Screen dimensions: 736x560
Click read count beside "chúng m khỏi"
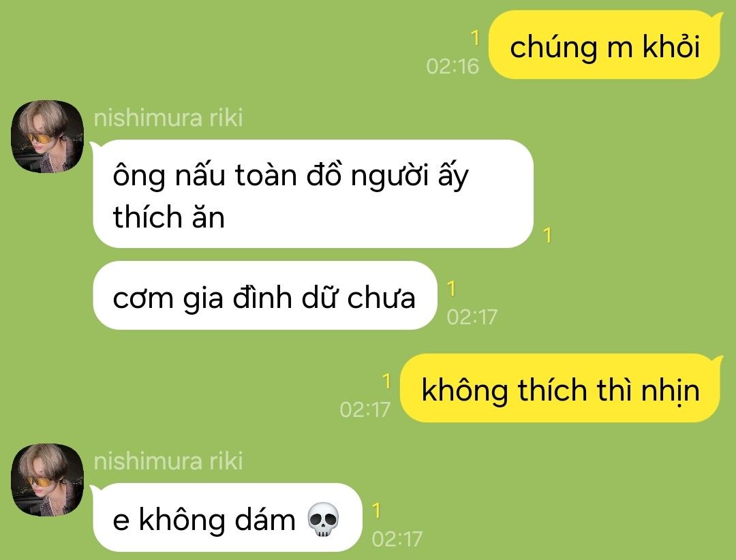coord(475,37)
